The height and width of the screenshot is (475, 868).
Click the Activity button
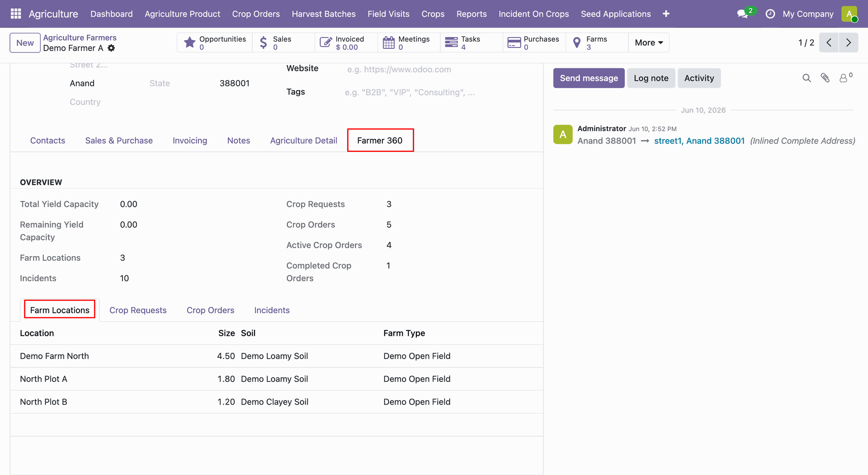[x=699, y=78]
